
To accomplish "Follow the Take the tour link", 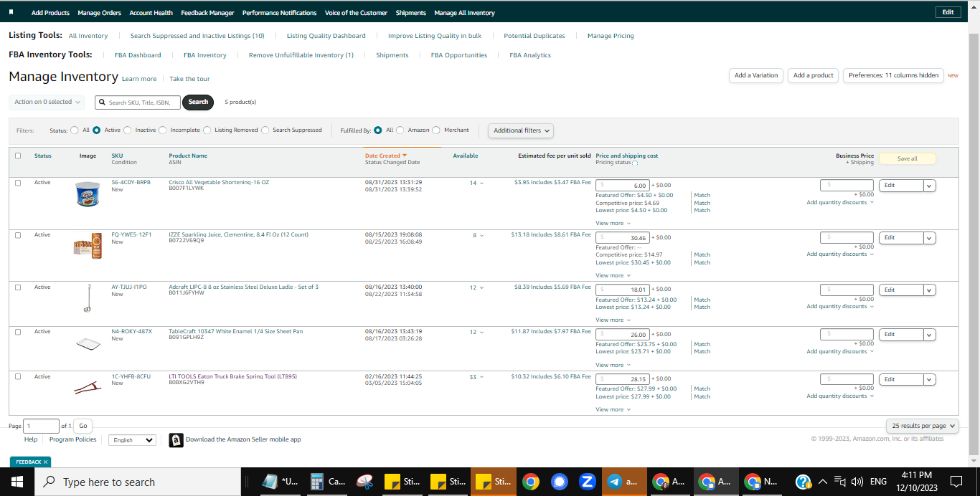I will pos(189,79).
